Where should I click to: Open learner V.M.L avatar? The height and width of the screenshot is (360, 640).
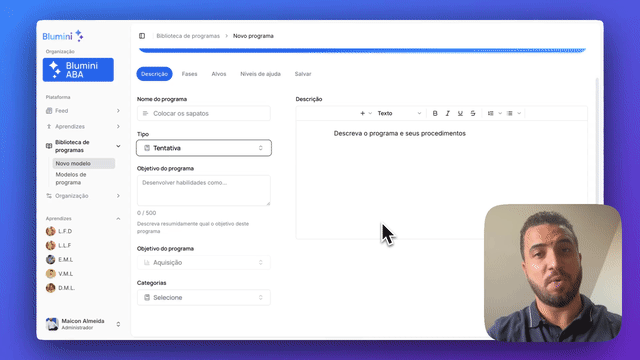pos(51,273)
